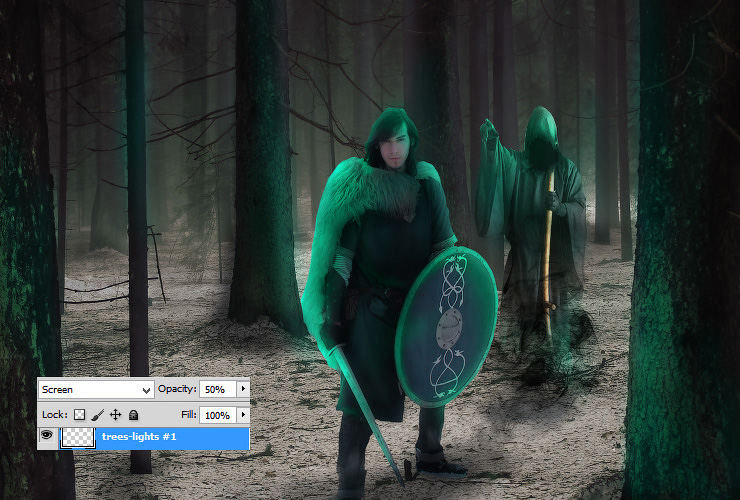The height and width of the screenshot is (500, 740).
Task: Select the trees-lights #1 layer name
Action: (139, 436)
